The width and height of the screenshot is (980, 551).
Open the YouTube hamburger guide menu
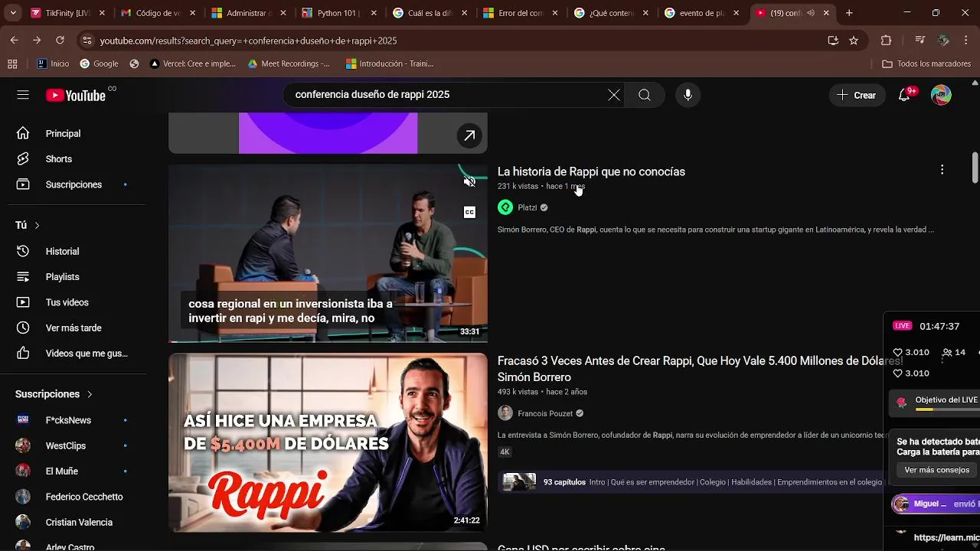click(x=23, y=95)
